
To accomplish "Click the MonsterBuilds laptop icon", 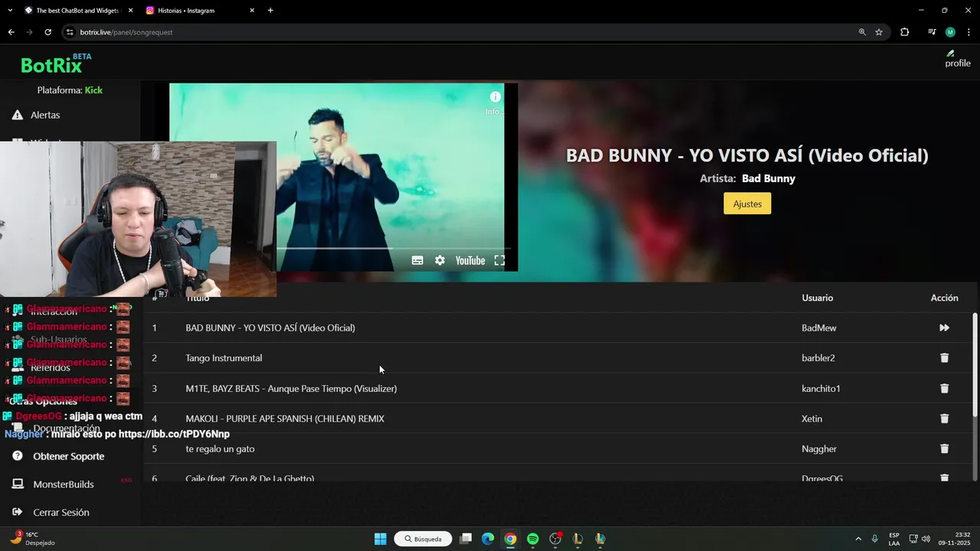I will 18,484.
